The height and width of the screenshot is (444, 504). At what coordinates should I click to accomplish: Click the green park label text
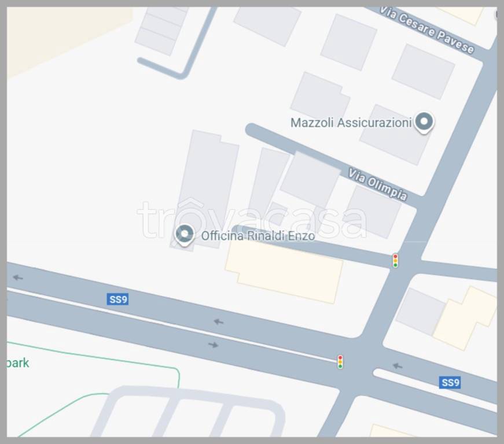18,363
